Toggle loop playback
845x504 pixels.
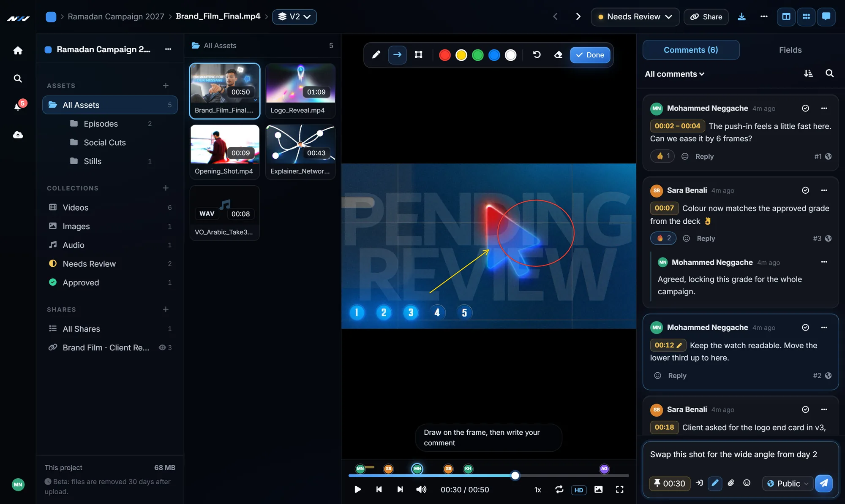(559, 490)
